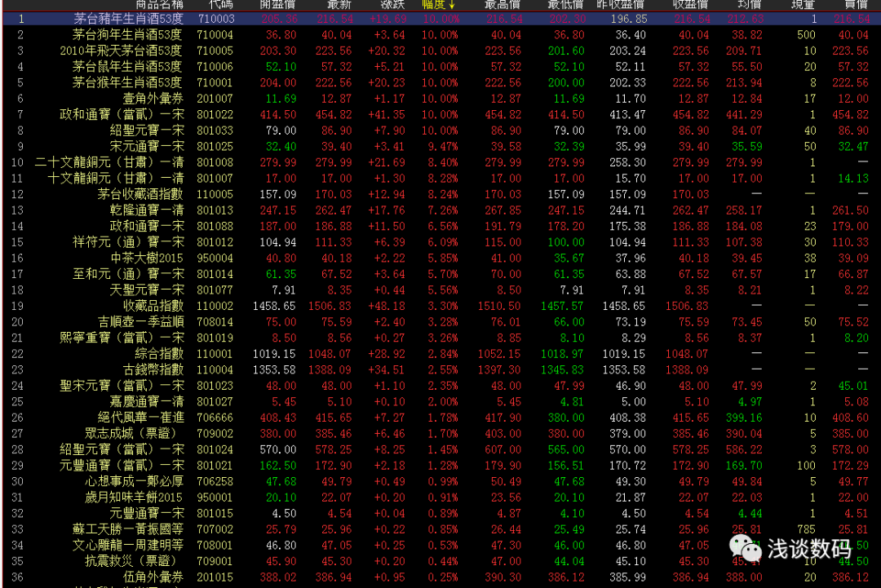Select 二十文龍銅元（甘肅）一清 row
Viewport: 881px width, 588px height.
[x=440, y=162]
